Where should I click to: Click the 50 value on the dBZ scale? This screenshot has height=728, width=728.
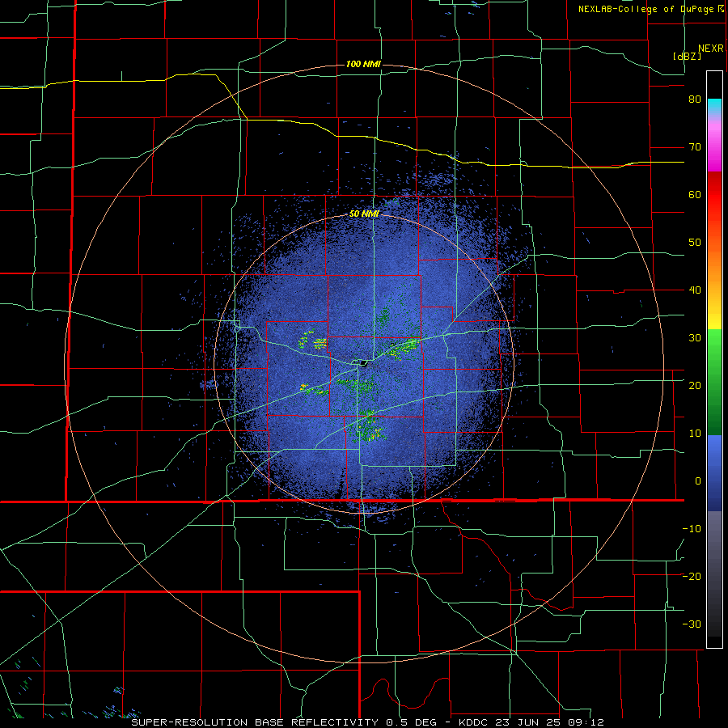pyautogui.click(x=695, y=243)
